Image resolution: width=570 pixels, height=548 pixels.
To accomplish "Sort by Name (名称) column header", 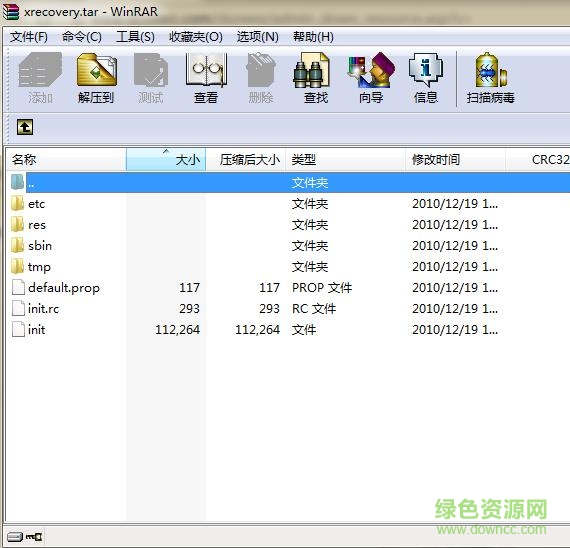I will pyautogui.click(x=67, y=159).
